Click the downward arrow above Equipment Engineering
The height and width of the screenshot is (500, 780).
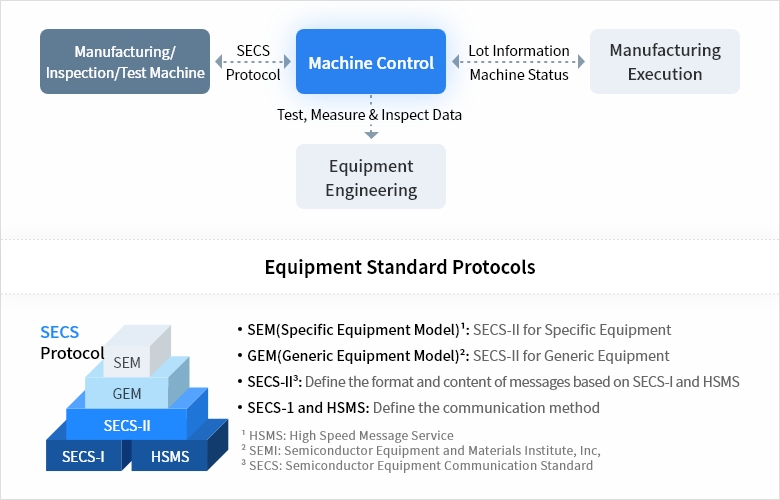(x=371, y=131)
